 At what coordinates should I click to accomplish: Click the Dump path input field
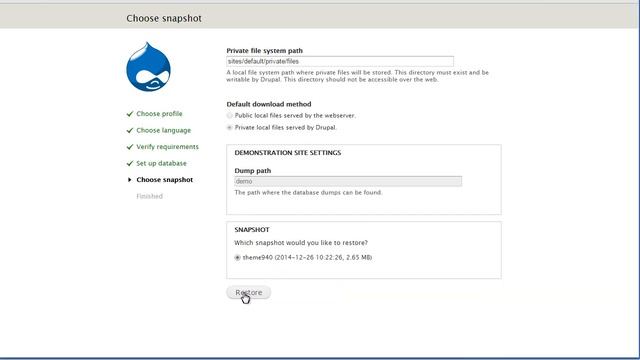tap(348, 181)
